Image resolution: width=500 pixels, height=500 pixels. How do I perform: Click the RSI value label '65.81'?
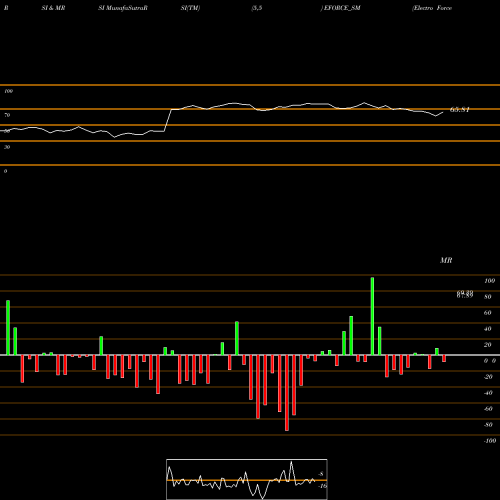pyautogui.click(x=460, y=109)
